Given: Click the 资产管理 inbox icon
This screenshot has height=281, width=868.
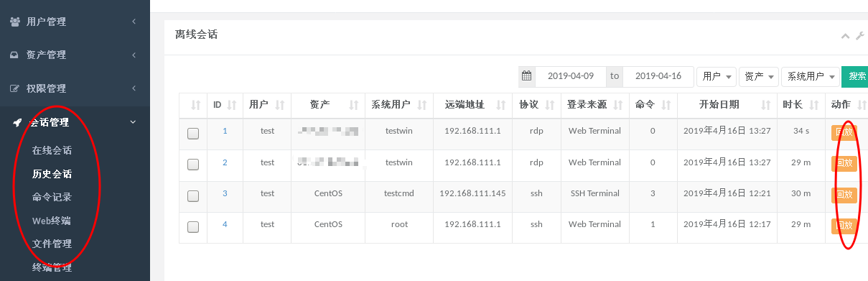Looking at the screenshot, I should tap(14, 55).
